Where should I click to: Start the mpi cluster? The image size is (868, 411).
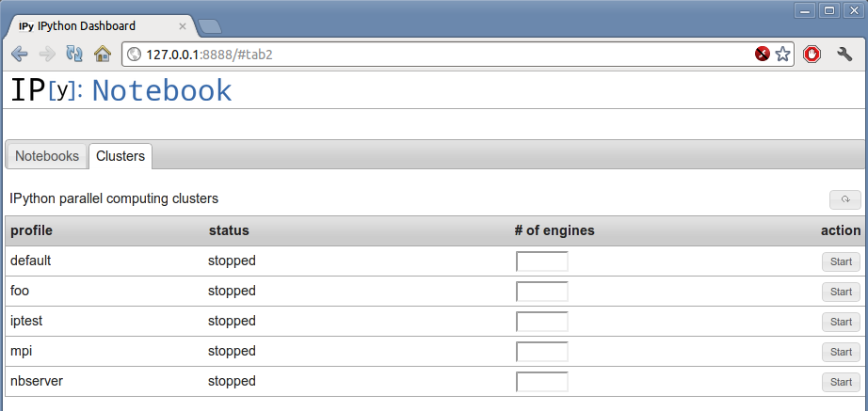(841, 352)
